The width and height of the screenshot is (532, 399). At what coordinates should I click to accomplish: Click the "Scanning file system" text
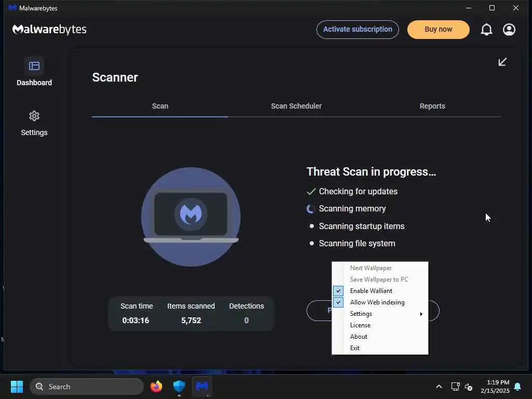(357, 244)
